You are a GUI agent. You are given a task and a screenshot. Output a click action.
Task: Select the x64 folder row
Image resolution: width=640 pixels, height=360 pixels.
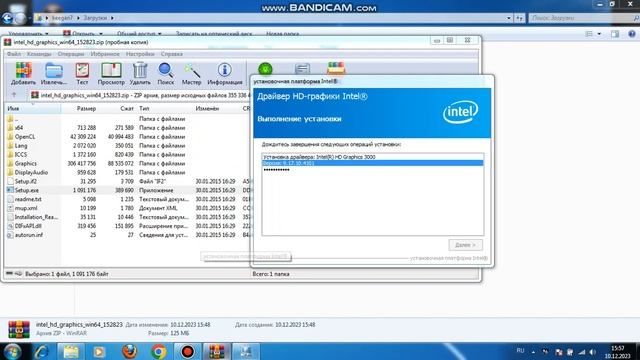[127, 128]
